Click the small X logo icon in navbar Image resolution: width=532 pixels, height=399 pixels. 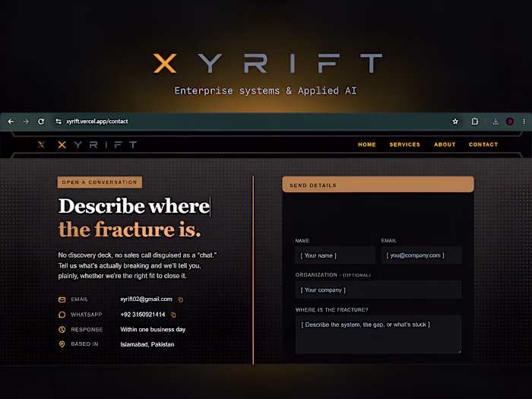(x=41, y=145)
